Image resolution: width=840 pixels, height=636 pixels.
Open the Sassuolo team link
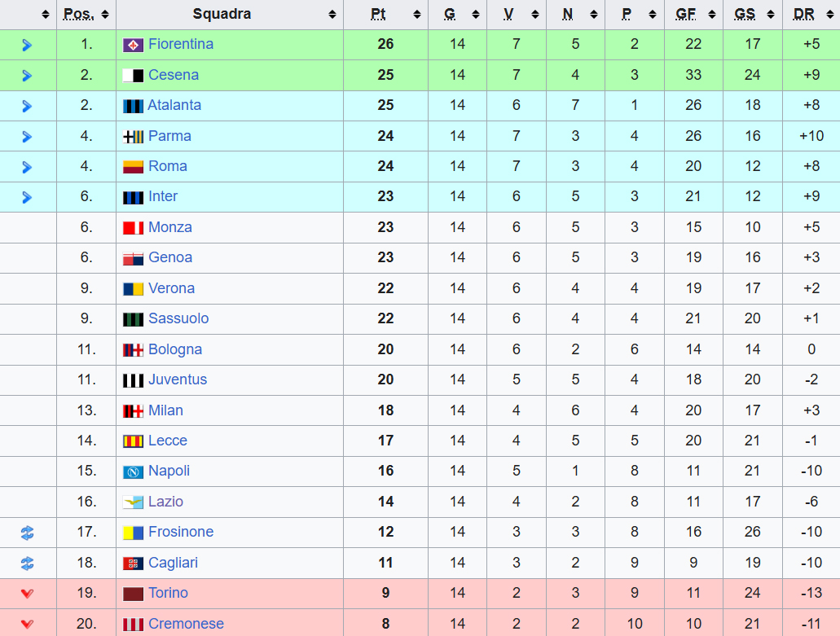coord(178,318)
